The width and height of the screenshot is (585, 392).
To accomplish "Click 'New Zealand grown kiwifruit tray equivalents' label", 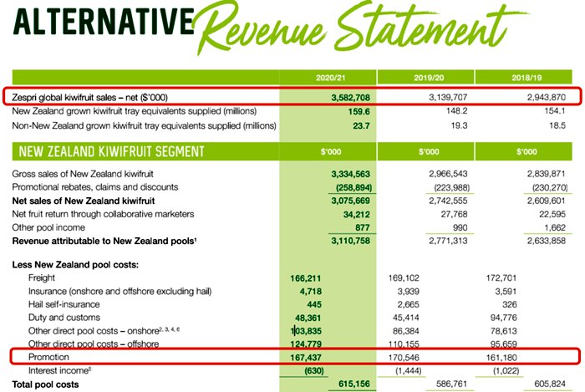I will 135,111.
